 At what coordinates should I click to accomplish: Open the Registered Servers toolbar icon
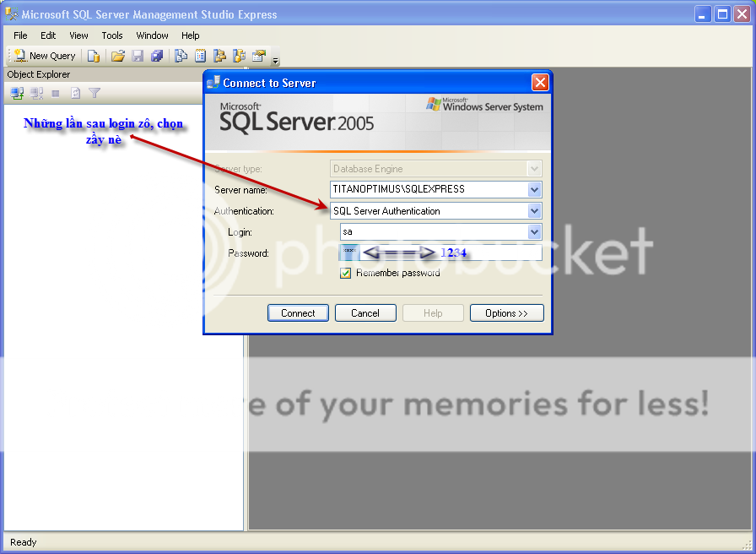(x=181, y=56)
